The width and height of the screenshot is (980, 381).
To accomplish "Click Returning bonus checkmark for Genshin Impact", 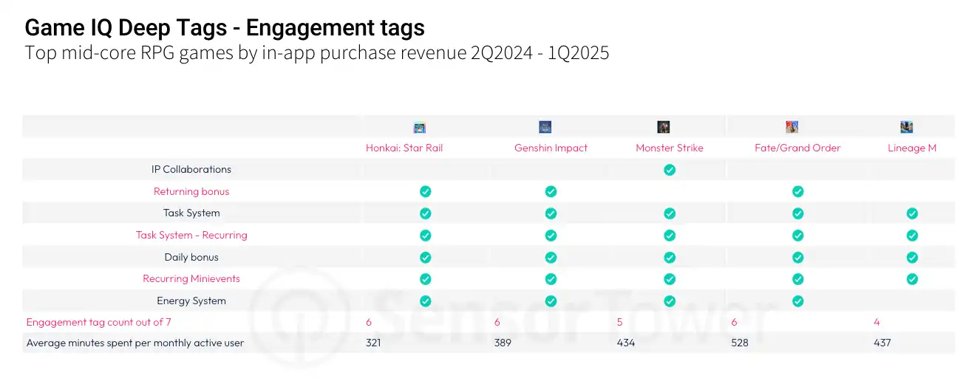I will pyautogui.click(x=551, y=191).
